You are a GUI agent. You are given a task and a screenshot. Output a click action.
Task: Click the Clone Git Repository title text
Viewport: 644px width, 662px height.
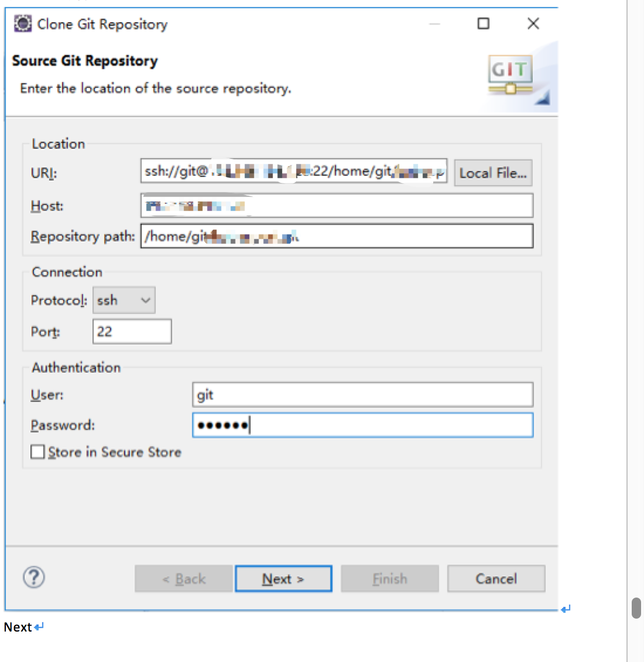[x=102, y=25]
